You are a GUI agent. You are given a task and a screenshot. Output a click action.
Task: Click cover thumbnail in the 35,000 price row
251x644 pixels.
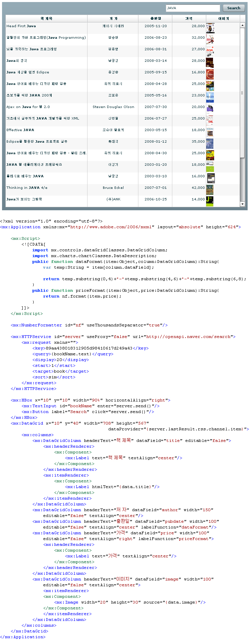[x=210, y=144]
